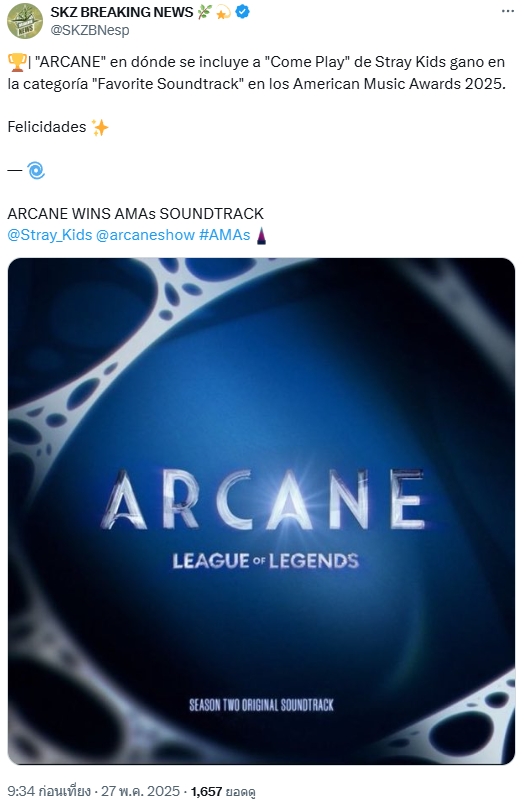Click the blue cyclone emoji
The width and height of the screenshot is (526, 805).
36,170
